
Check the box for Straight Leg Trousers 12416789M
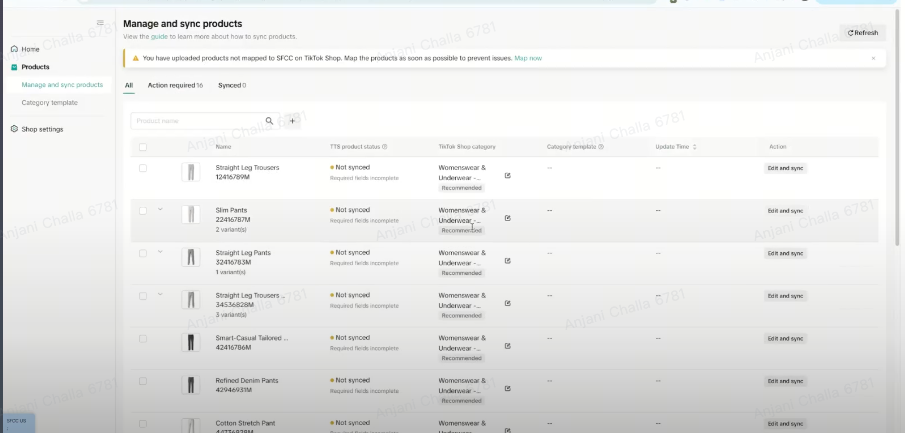tap(143, 168)
